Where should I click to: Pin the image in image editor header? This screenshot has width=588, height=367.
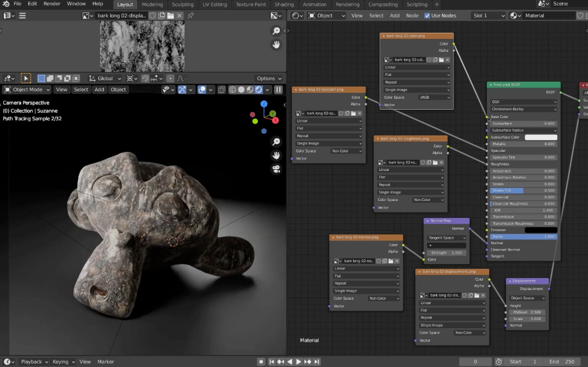tap(191, 16)
